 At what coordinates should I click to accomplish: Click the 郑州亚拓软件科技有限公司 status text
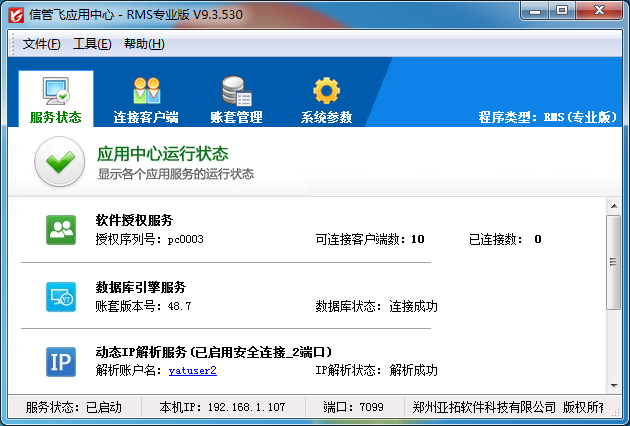pyautogui.click(x=484, y=408)
